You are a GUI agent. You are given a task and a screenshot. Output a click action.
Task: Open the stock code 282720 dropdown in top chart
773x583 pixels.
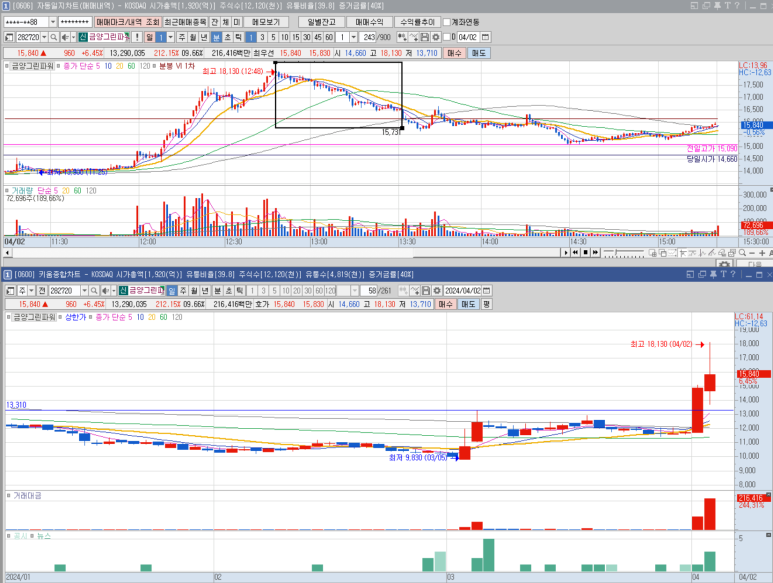point(44,37)
